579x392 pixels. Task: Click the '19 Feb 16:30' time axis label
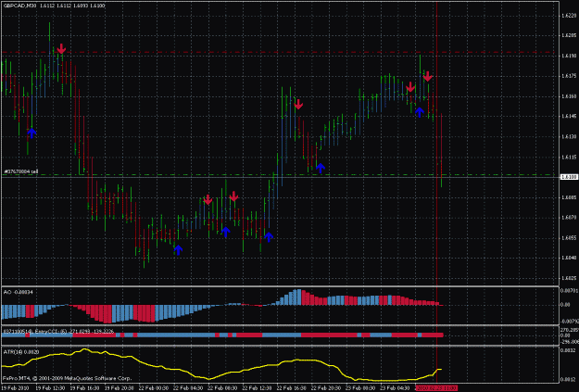pos(84,388)
